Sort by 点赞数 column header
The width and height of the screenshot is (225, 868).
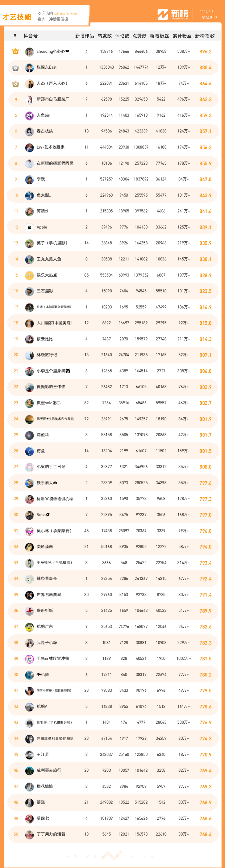point(140,36)
